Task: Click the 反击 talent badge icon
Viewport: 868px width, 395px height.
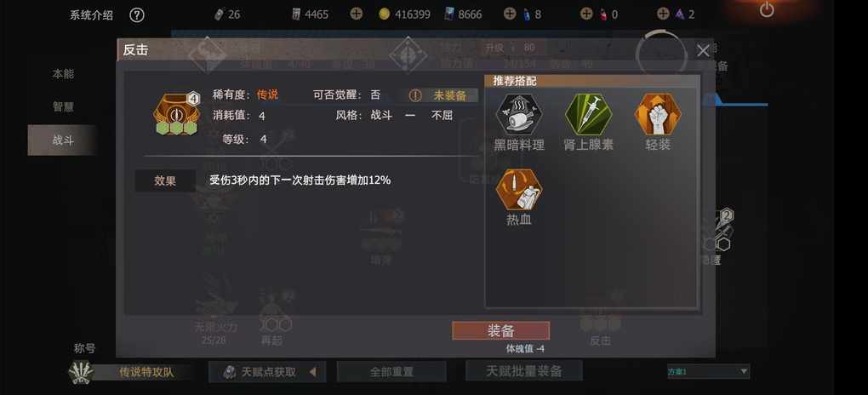Action: [x=177, y=113]
